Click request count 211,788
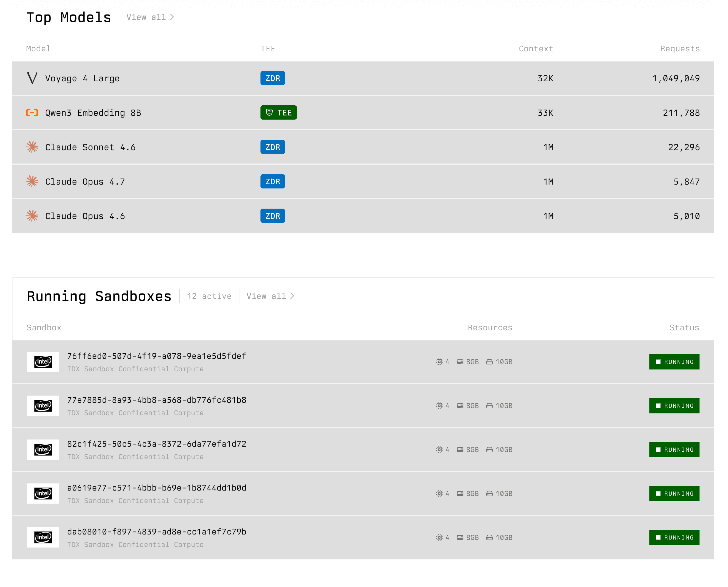This screenshot has height=587, width=728. click(x=681, y=113)
